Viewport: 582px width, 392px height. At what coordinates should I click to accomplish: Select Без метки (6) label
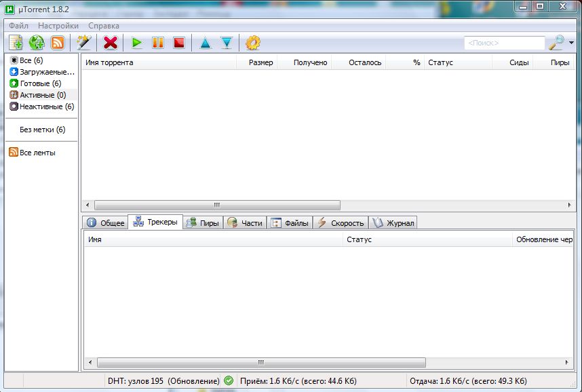(x=42, y=130)
